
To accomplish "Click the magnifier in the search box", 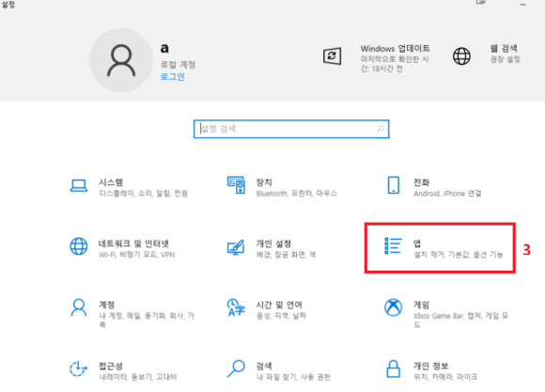I will (381, 129).
